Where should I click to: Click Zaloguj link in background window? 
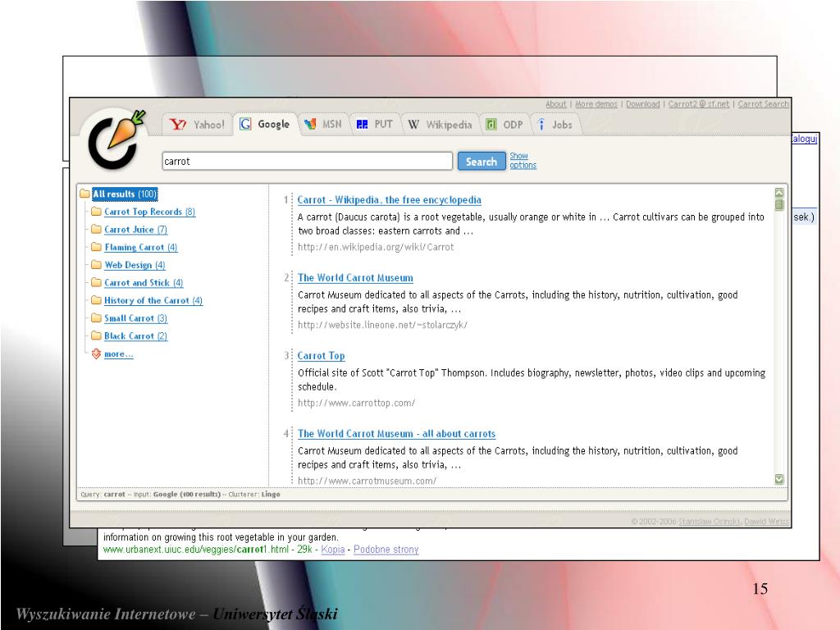coord(804,139)
